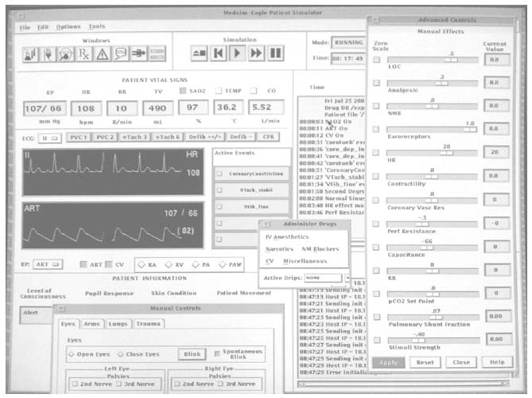The height and width of the screenshot is (398, 532).
Task: Select the RV radio option
Action: point(169,264)
